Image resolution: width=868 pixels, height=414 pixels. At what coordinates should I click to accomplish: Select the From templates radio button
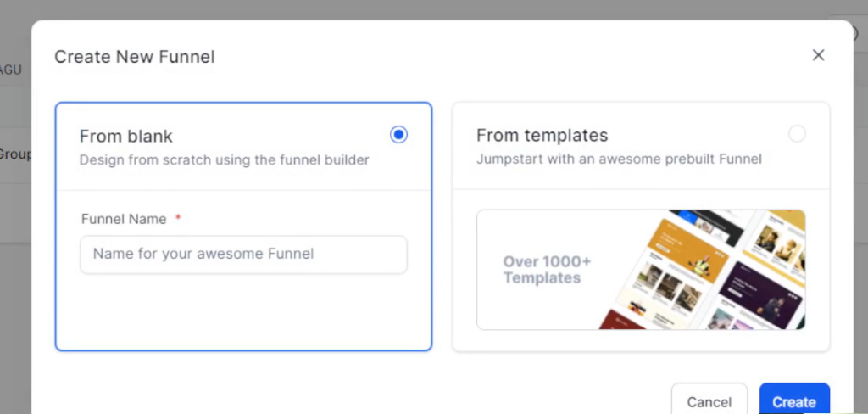click(x=797, y=133)
